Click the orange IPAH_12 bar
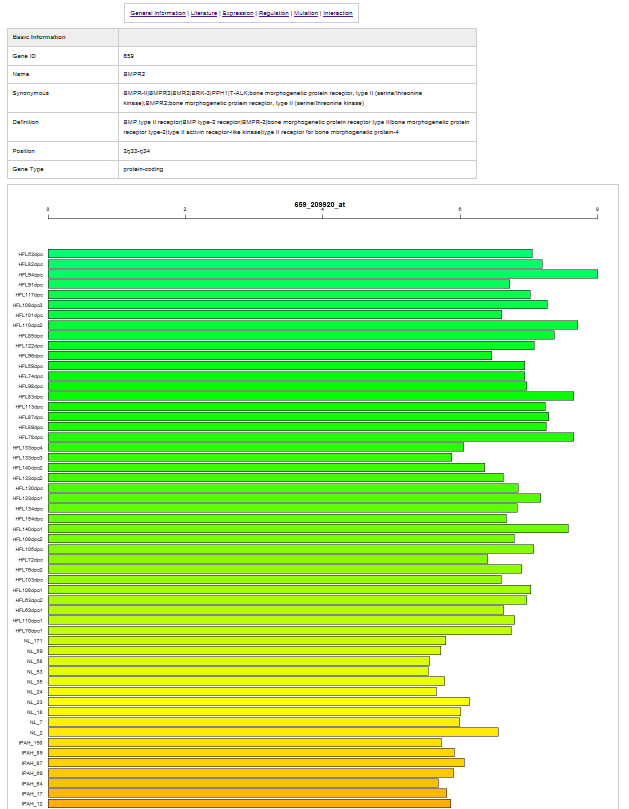 click(249, 803)
